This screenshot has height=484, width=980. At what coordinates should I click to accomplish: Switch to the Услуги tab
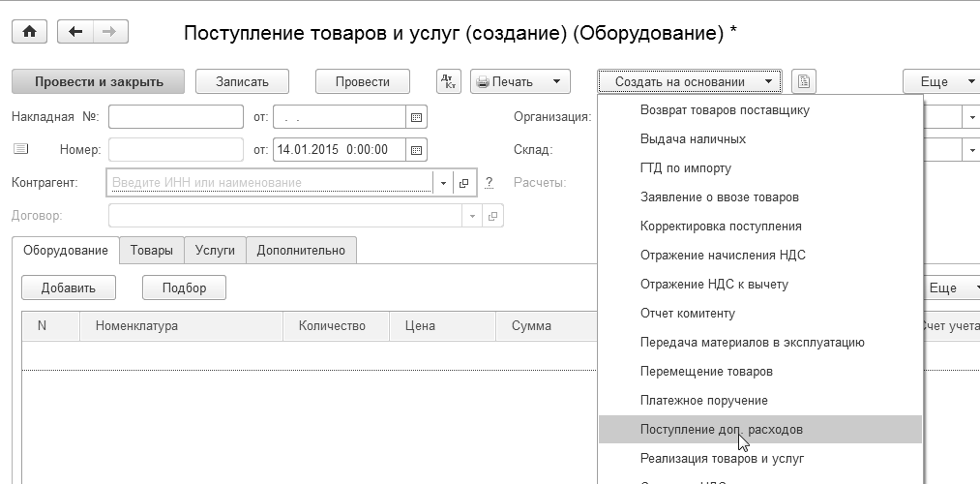coord(215,250)
